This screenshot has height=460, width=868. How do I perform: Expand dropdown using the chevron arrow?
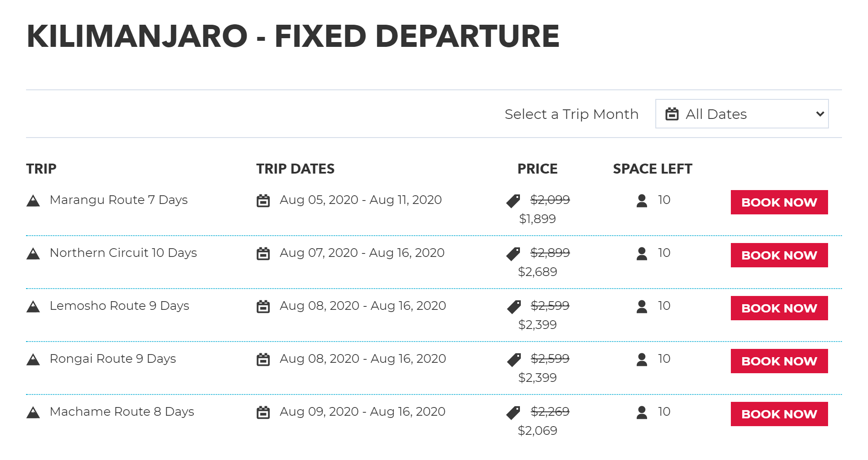pos(820,114)
